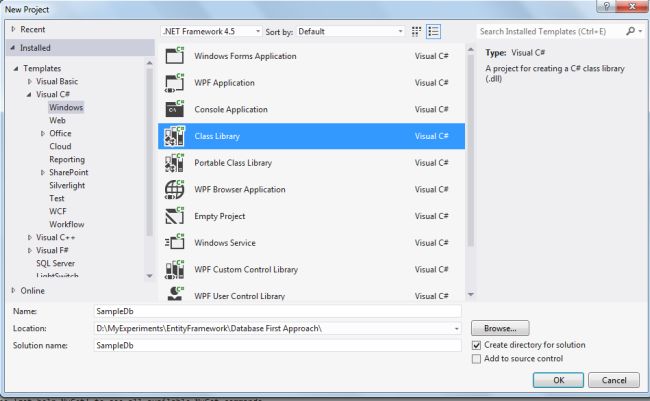Select the Windows Forms Application template icon

coord(175,56)
